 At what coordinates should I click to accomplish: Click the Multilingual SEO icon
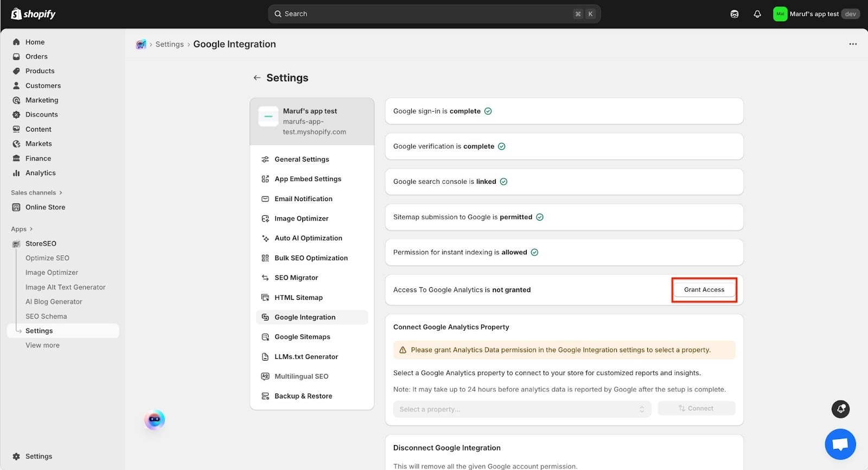(x=265, y=376)
